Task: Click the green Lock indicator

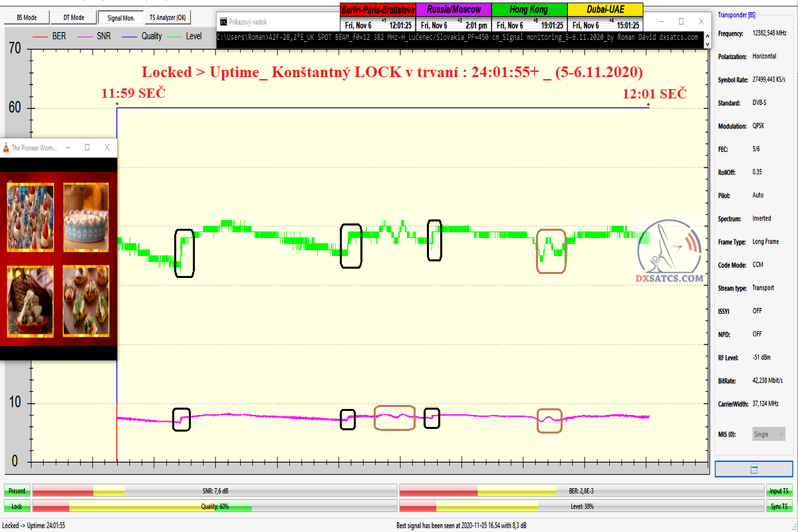Action: [17, 507]
